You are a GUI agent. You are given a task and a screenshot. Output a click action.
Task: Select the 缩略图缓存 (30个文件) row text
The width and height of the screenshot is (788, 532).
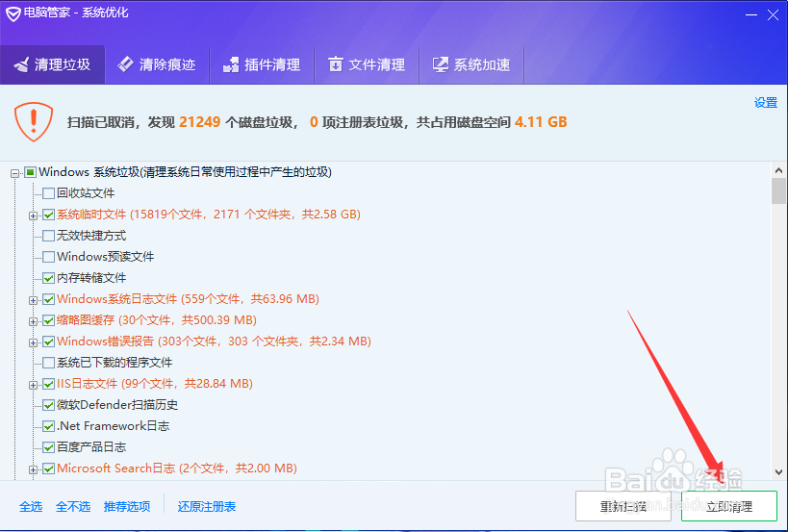[157, 320]
